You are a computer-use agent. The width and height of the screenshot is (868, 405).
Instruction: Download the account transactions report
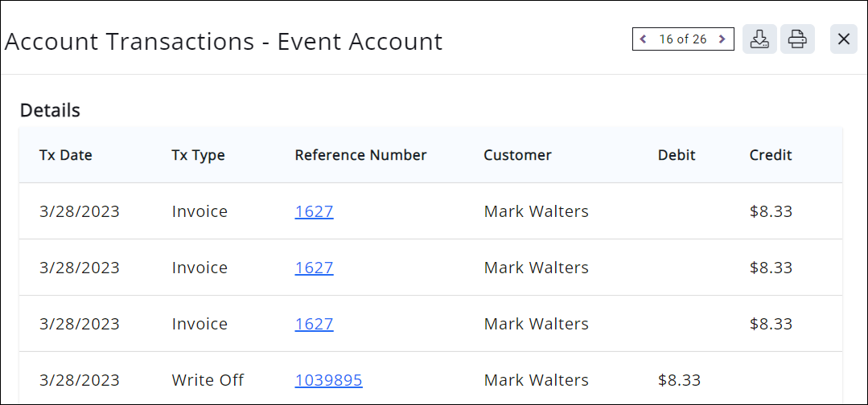tap(759, 39)
